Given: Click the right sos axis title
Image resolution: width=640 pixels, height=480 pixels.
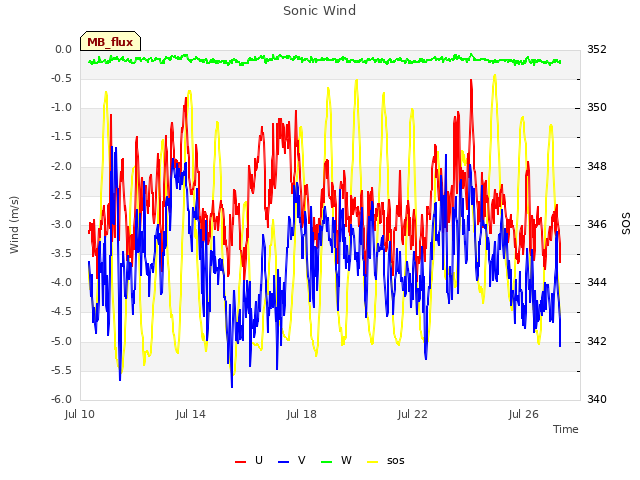Looking at the screenshot, I should (626, 224).
